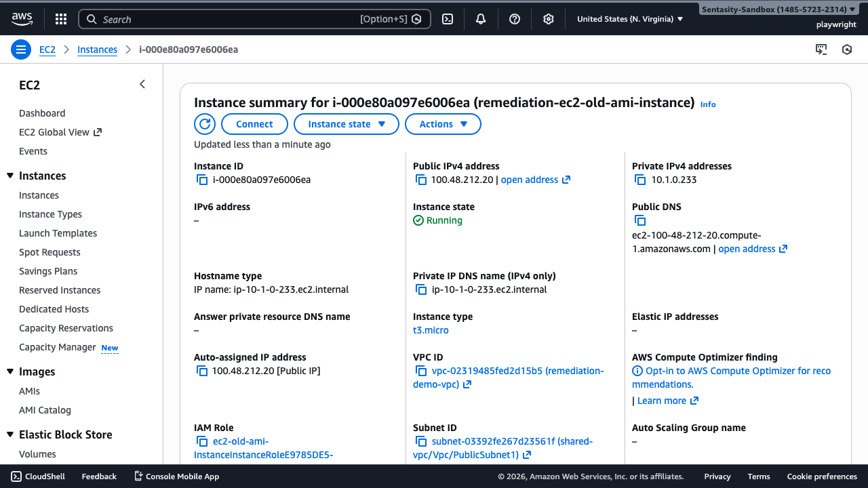Image resolution: width=868 pixels, height=488 pixels.
Task: Open the notifications bell
Action: pos(481,19)
